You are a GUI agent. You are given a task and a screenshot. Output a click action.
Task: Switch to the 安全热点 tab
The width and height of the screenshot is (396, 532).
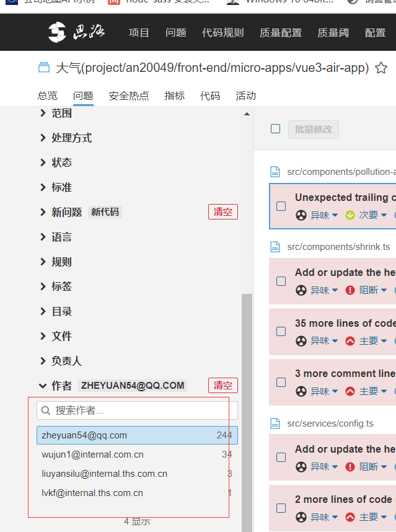129,95
